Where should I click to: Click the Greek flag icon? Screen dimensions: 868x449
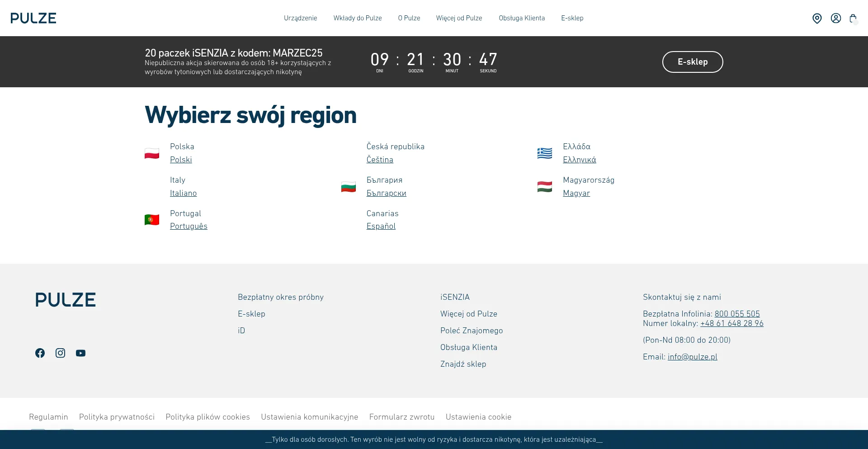pos(545,153)
